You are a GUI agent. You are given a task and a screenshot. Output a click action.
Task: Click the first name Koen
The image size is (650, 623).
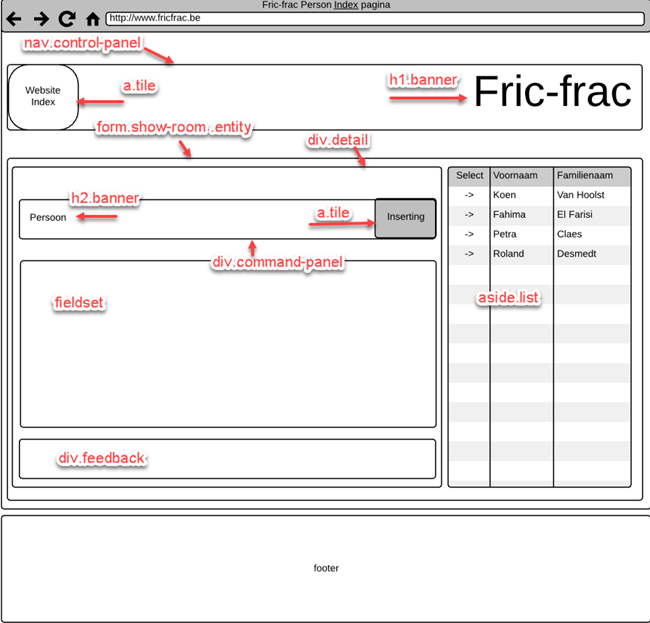tap(504, 195)
